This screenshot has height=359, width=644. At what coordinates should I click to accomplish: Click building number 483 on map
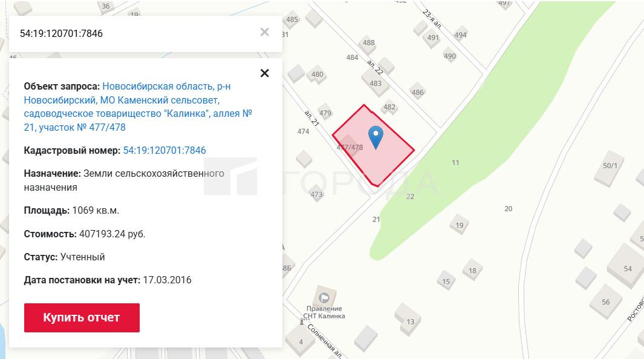pyautogui.click(x=376, y=84)
